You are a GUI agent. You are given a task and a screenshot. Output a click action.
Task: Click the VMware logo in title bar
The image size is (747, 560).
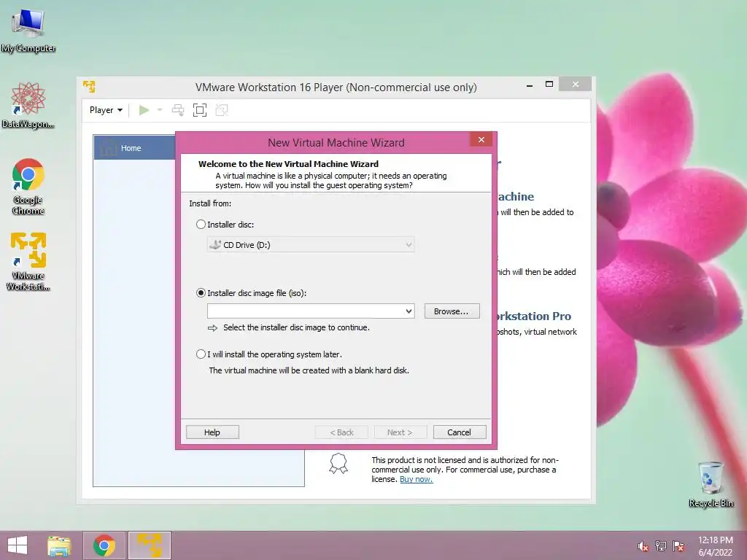(x=89, y=87)
